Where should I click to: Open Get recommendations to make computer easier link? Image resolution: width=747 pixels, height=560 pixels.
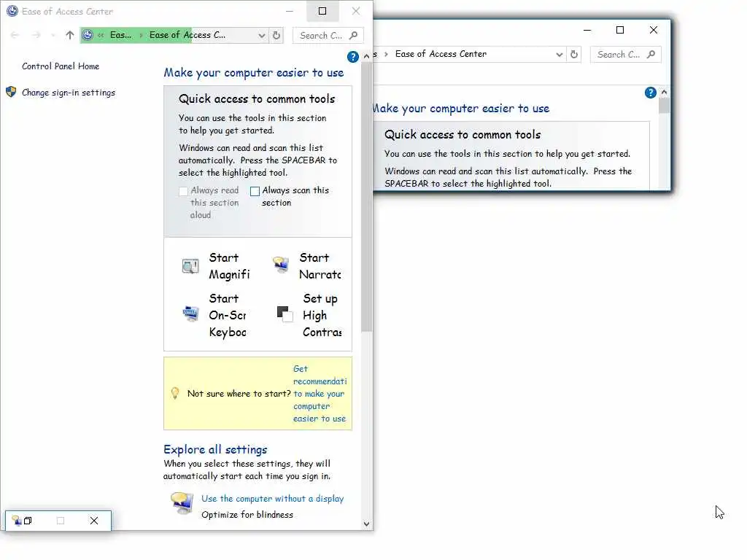320,393
